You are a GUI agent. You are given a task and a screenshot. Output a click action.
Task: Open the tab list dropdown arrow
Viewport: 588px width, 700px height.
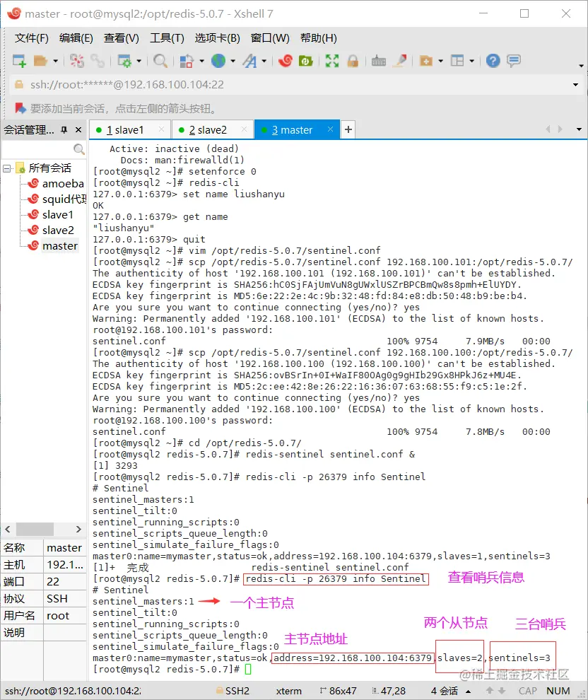(579, 129)
